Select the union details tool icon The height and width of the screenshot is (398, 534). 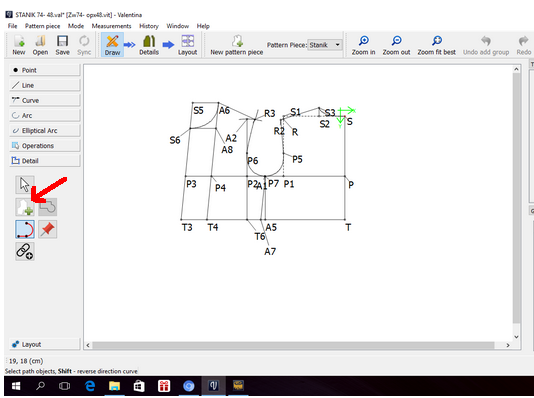coord(48,207)
